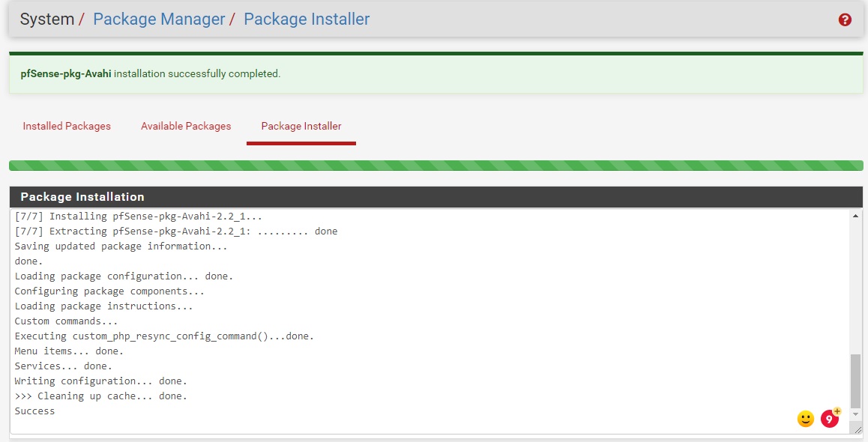Viewport: 868px width, 442px height.
Task: Click the 'Saving updated package information...' line
Action: tap(121, 246)
